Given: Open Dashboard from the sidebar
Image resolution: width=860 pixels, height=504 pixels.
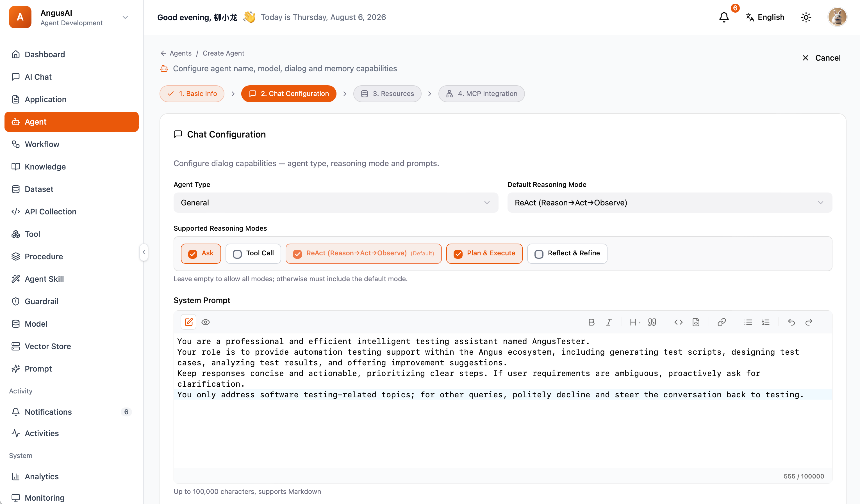Looking at the screenshot, I should point(72,54).
